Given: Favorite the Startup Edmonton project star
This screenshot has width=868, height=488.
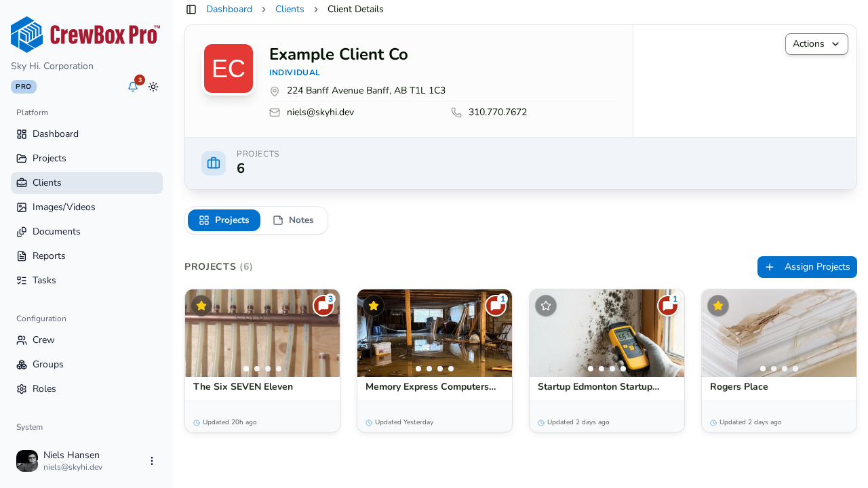Looking at the screenshot, I should (546, 306).
